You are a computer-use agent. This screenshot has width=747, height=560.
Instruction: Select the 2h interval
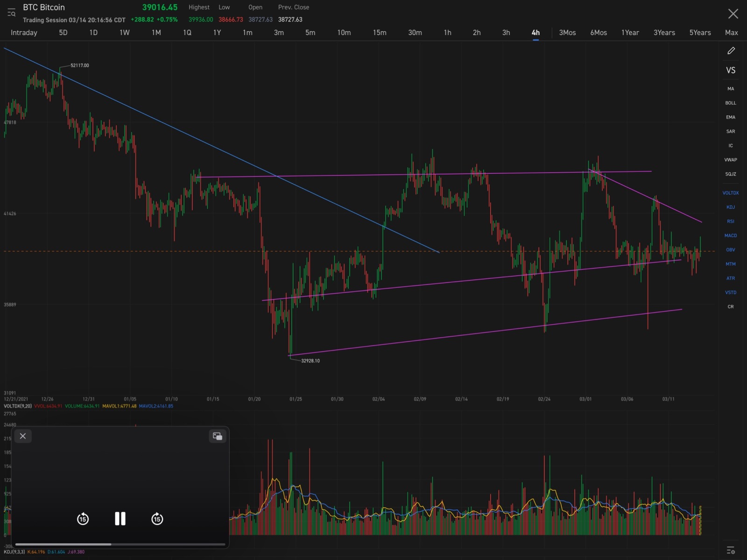[x=477, y=33]
